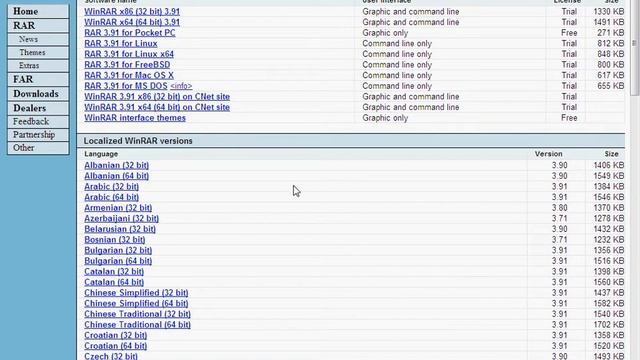The width and height of the screenshot is (640, 360).
Task: Open the RAR 3.91 for MS DOS link
Action: [x=126, y=86]
